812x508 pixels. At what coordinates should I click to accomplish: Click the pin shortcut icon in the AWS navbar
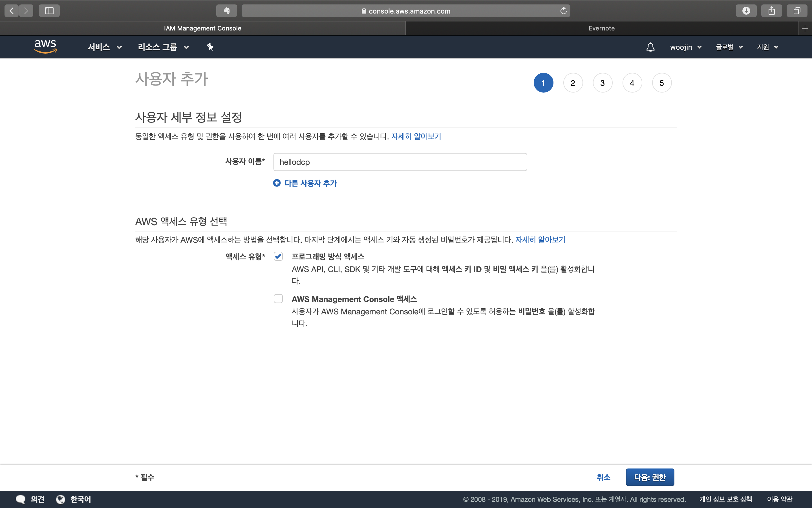pos(210,47)
